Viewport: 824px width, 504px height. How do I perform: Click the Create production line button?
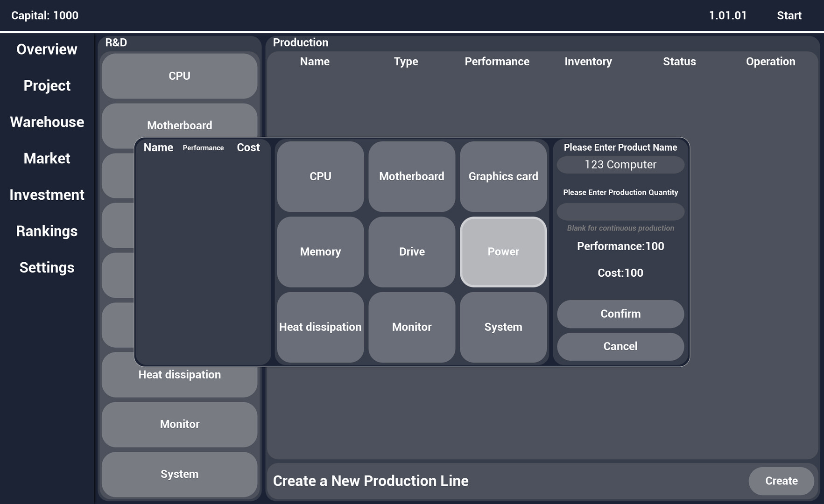point(781,481)
